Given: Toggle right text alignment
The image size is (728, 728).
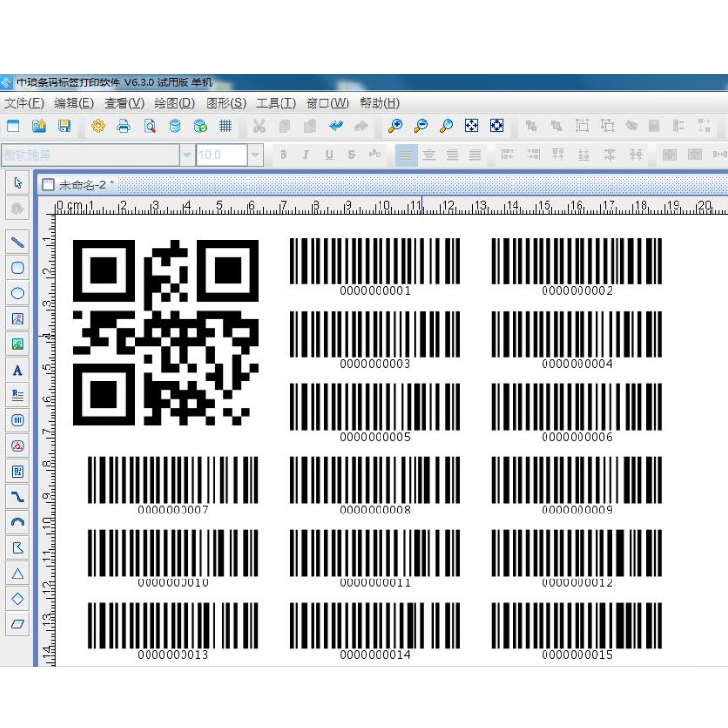Looking at the screenshot, I should coord(452,154).
